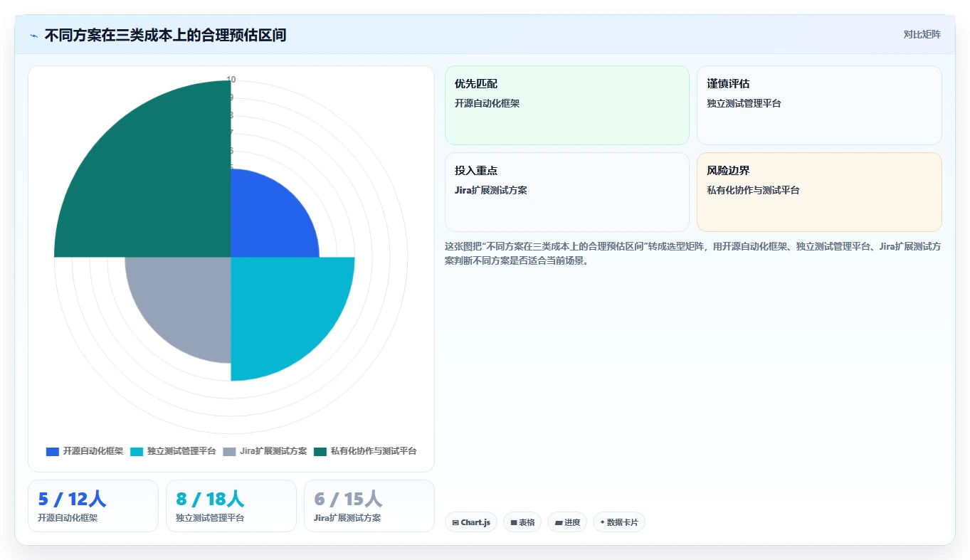970x560 pixels.
Task: Toggle the 开源自动化框架 legend swatch
Action: 52,451
